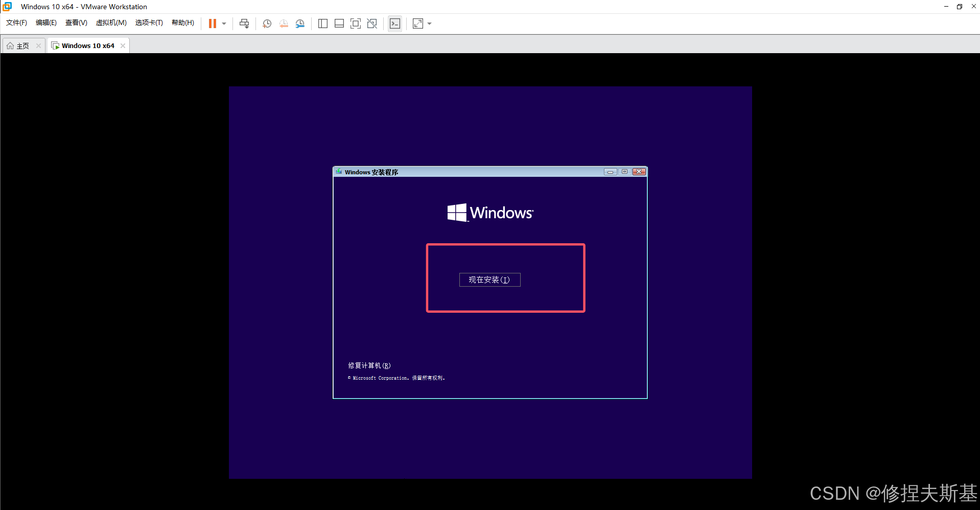
Task: Enter full screen mode
Action: point(356,24)
